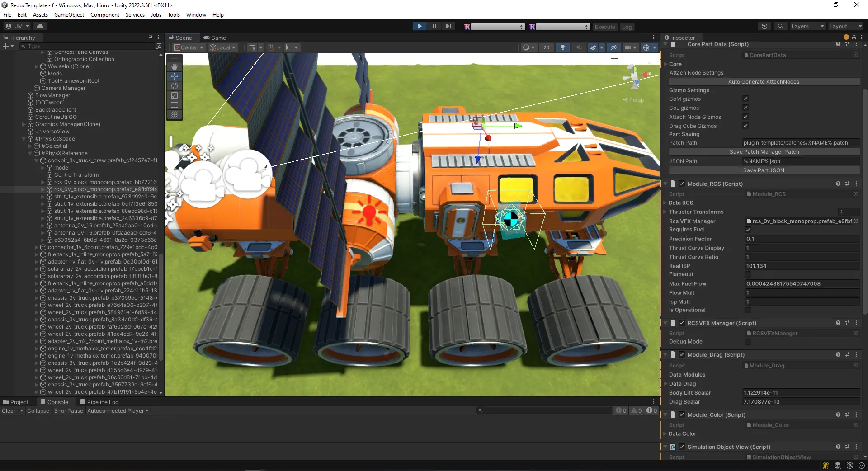
Task: Disable the Module_RCS component checkbox
Action: click(682, 184)
